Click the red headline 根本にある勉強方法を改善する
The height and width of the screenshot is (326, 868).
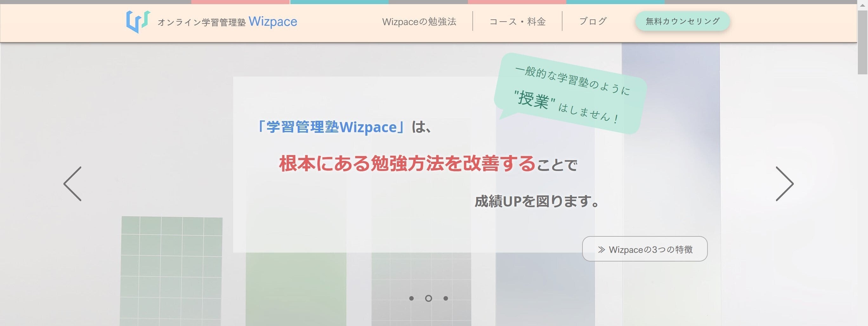pyautogui.click(x=407, y=164)
